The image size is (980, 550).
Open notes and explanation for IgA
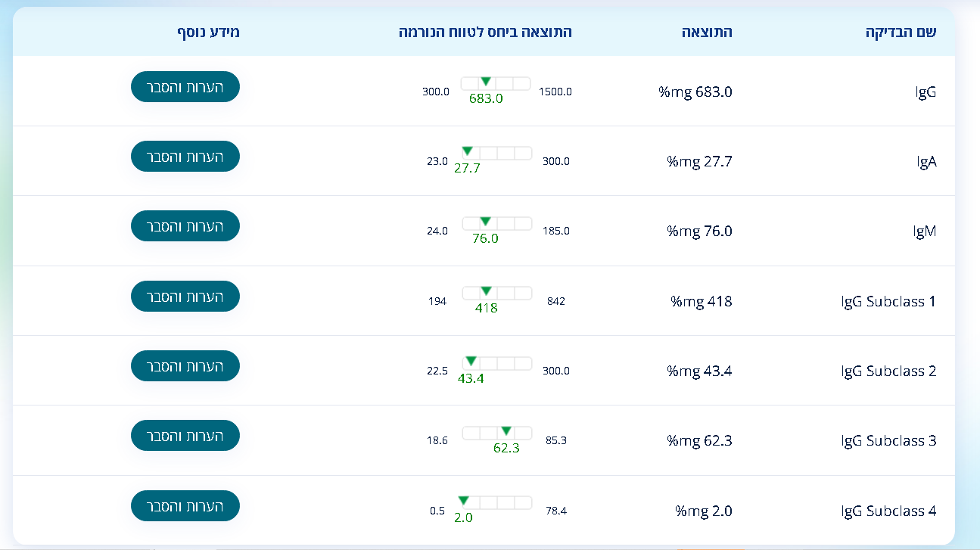point(185,156)
